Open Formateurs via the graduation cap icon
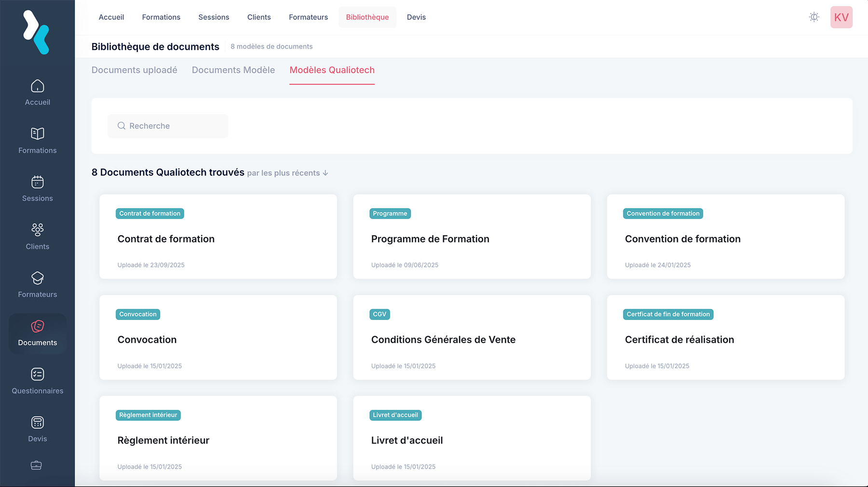 coord(37,278)
